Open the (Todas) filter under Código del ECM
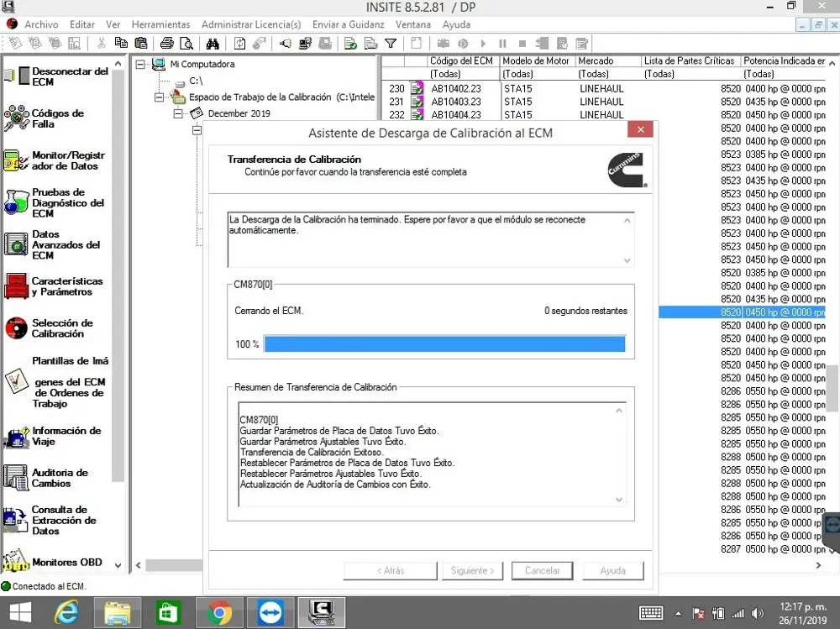840x629 pixels. point(464,74)
